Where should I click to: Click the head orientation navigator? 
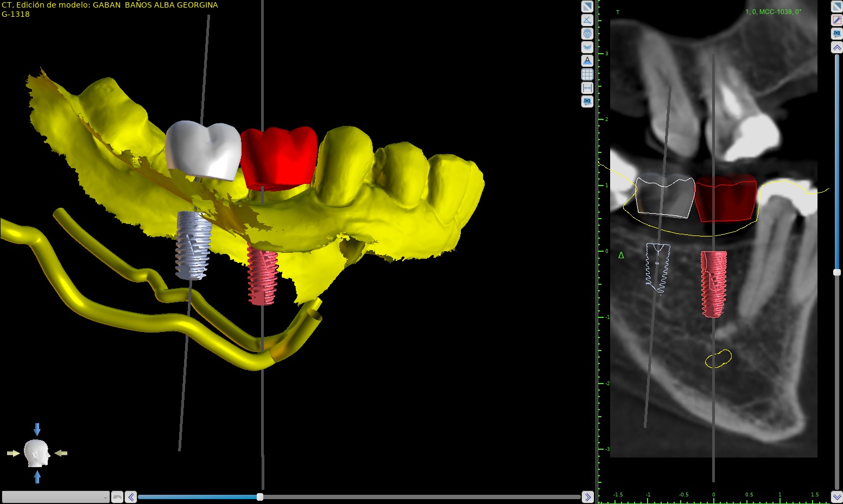point(37,452)
